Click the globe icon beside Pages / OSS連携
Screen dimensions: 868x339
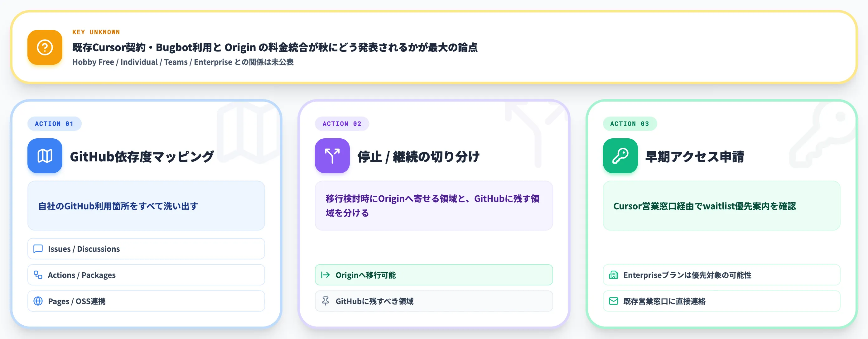click(x=38, y=301)
